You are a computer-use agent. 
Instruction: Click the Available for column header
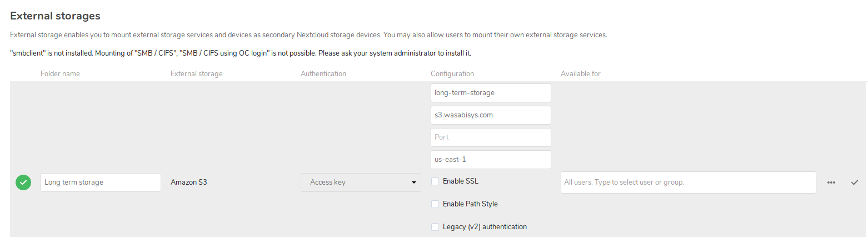point(581,74)
